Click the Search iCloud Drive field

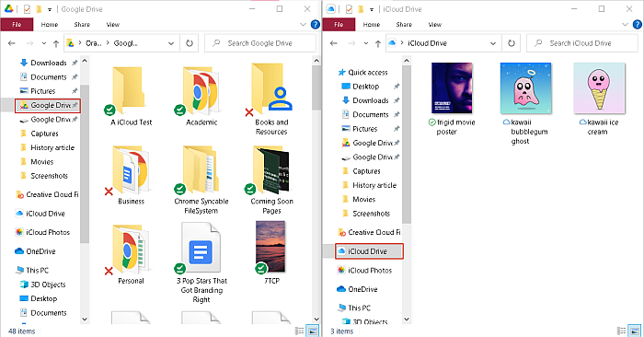pos(582,43)
